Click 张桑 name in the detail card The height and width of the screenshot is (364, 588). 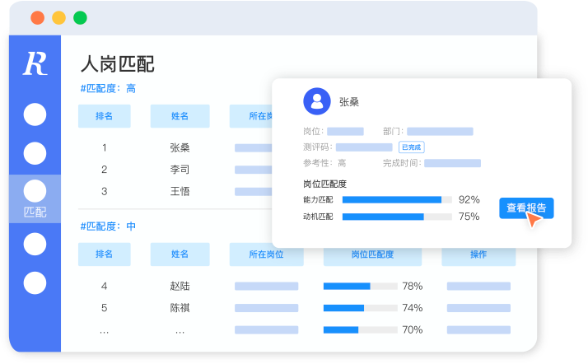coord(349,102)
